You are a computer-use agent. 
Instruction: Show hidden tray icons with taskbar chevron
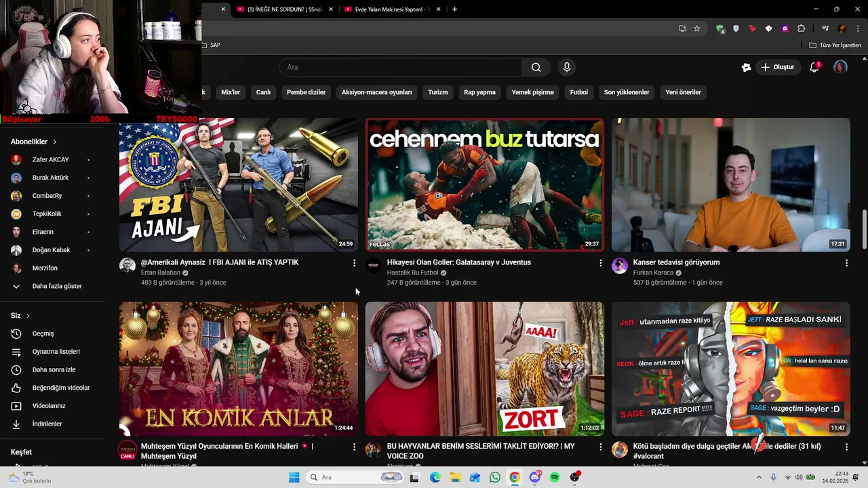[759, 477]
